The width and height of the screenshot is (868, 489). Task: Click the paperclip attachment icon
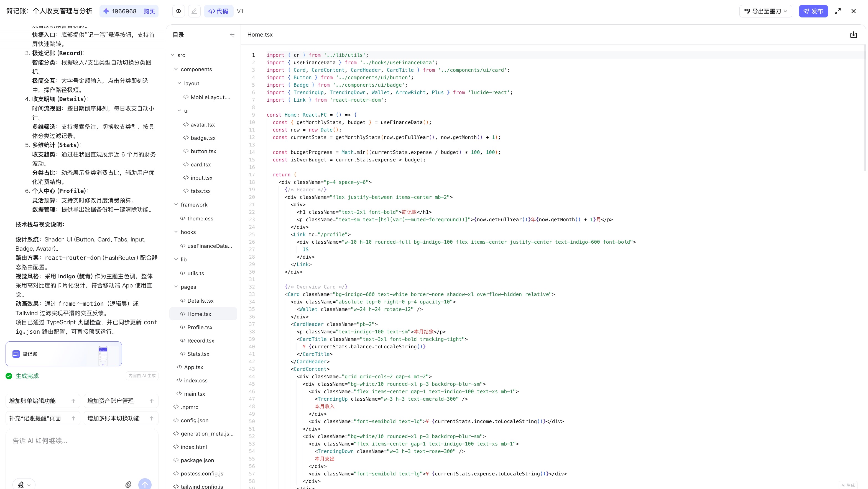click(x=128, y=485)
